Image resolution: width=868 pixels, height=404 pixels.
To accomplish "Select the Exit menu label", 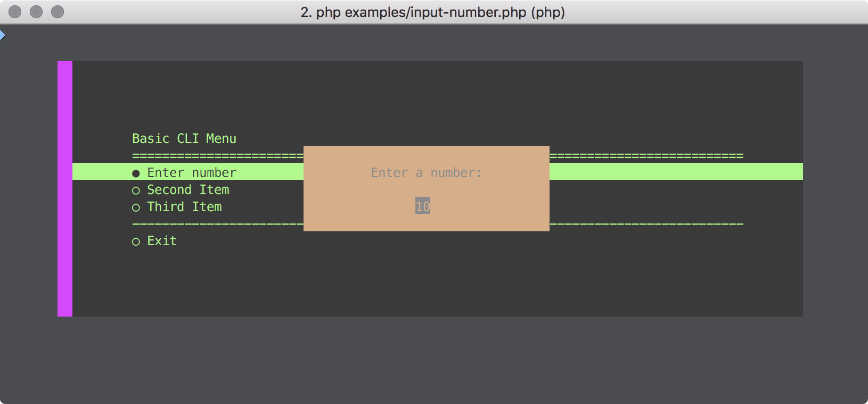I will pyautogui.click(x=162, y=241).
